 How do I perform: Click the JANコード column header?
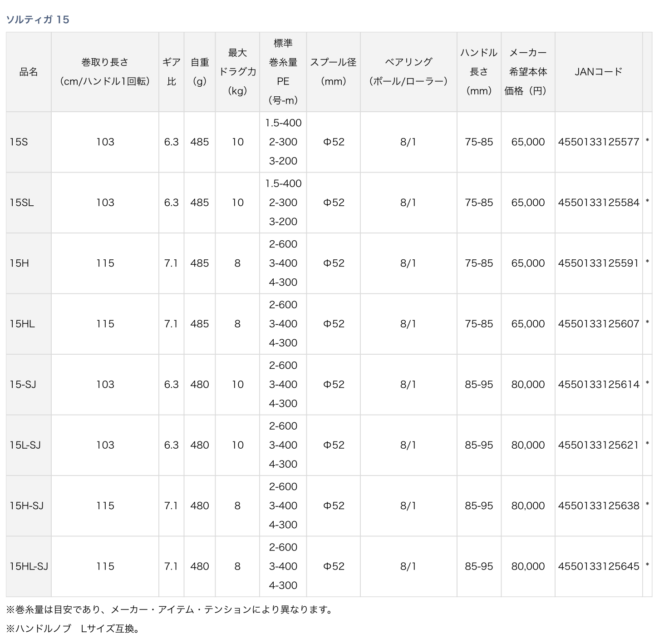pyautogui.click(x=598, y=72)
